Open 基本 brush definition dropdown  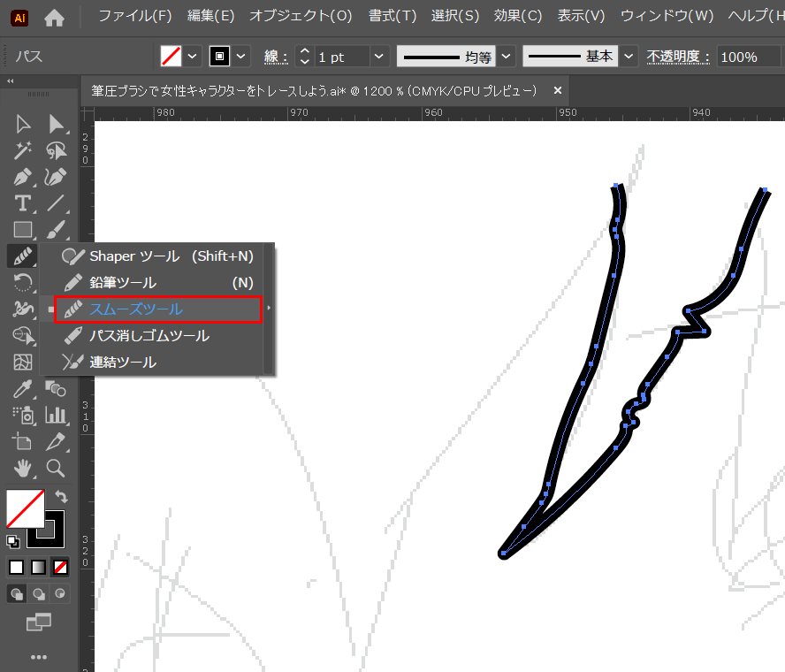click(629, 57)
